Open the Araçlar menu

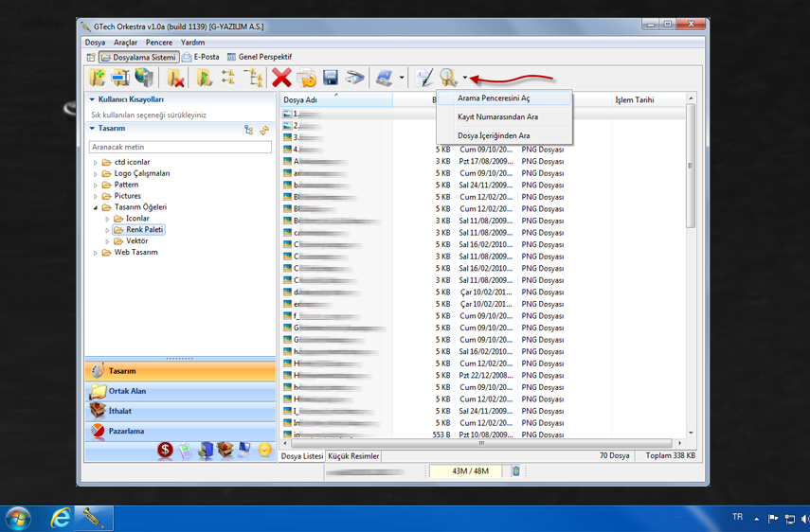click(x=125, y=43)
